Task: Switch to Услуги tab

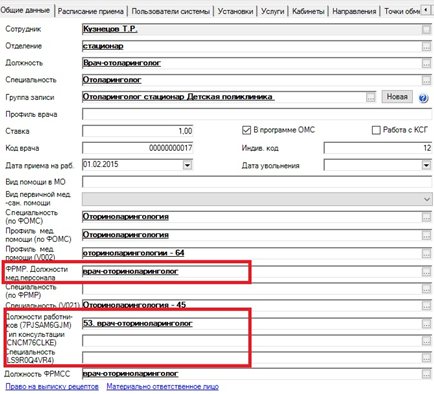Action: click(x=273, y=11)
